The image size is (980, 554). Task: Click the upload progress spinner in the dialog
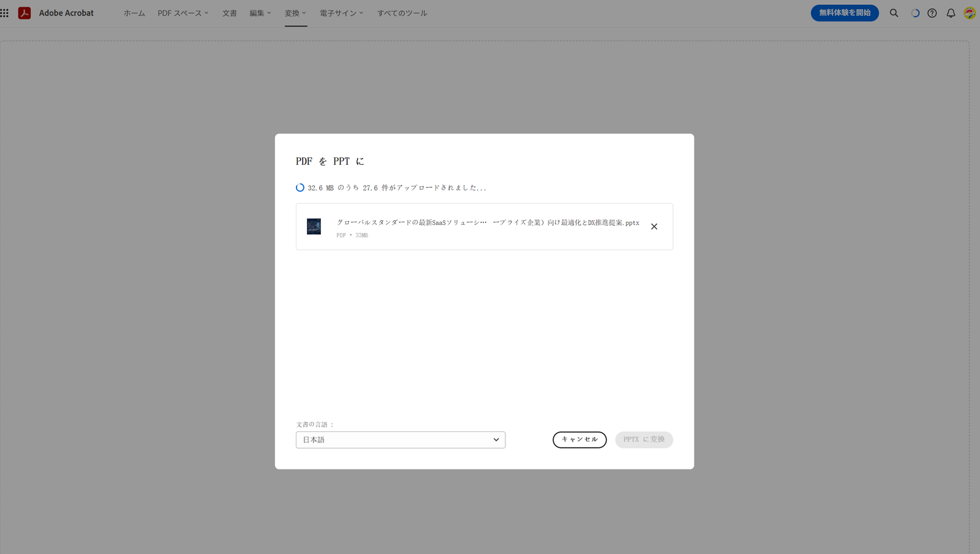(x=300, y=188)
